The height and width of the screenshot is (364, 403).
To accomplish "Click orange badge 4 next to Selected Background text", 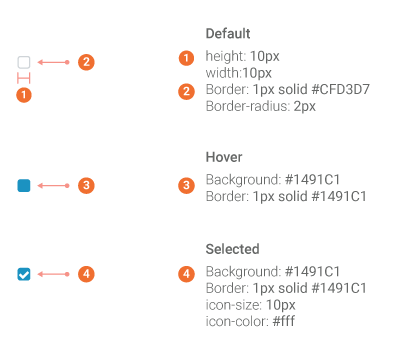I will [186, 274].
